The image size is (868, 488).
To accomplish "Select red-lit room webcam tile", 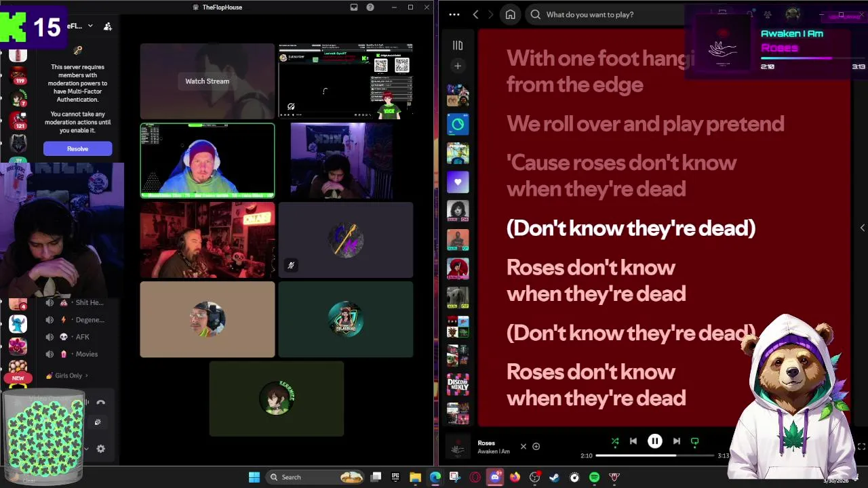I will pyautogui.click(x=208, y=240).
